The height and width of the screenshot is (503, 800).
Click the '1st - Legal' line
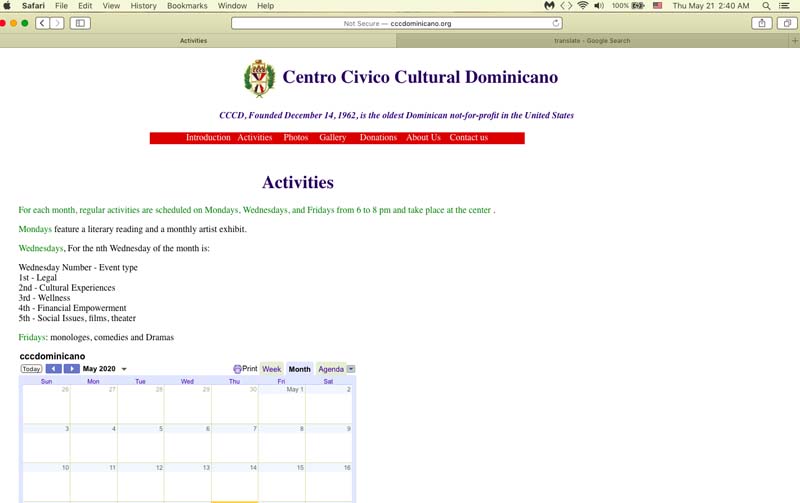click(x=38, y=278)
